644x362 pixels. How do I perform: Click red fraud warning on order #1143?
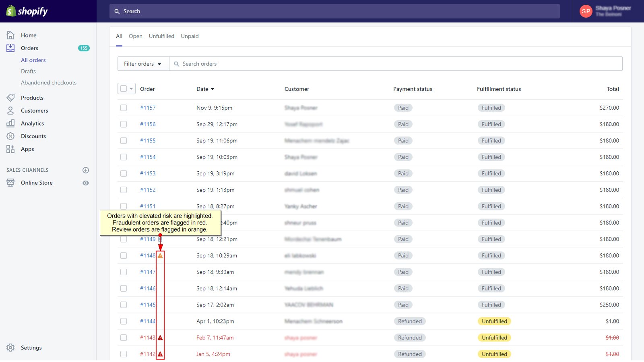[x=160, y=338]
